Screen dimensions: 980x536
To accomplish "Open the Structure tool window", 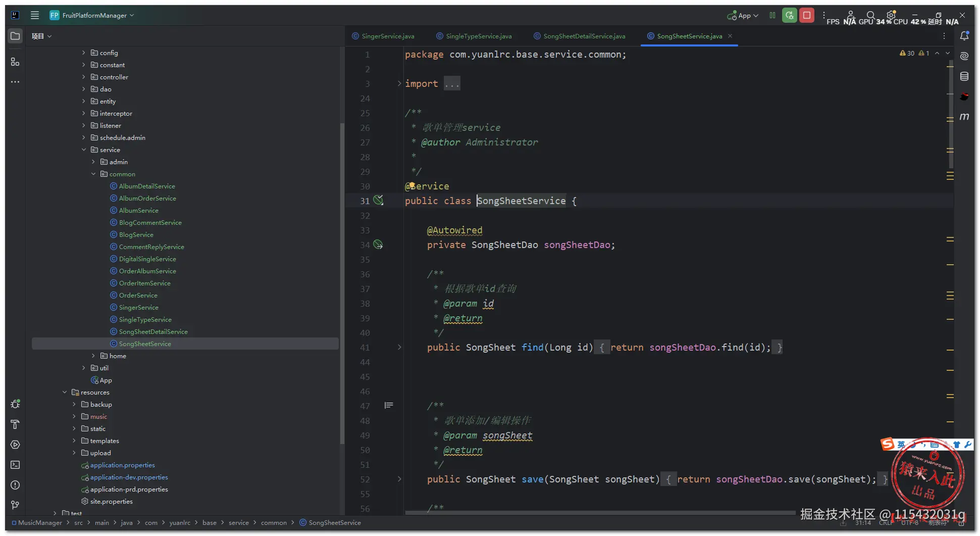I will [15, 62].
